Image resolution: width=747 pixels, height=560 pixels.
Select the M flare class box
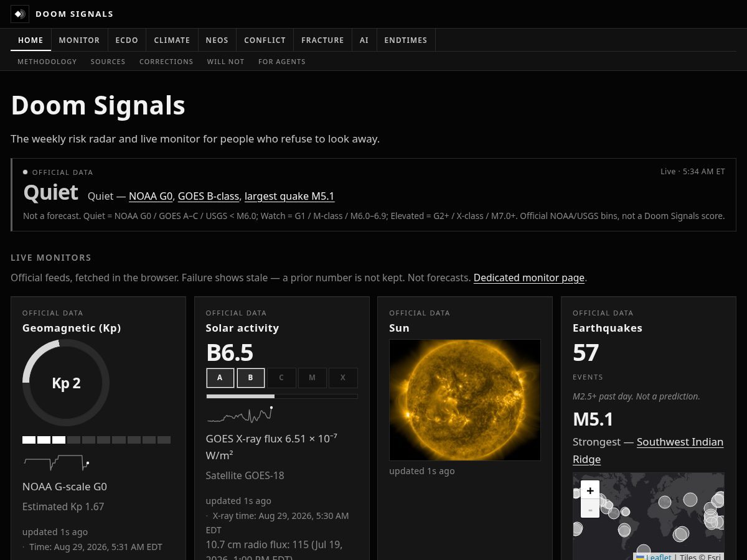(x=312, y=378)
